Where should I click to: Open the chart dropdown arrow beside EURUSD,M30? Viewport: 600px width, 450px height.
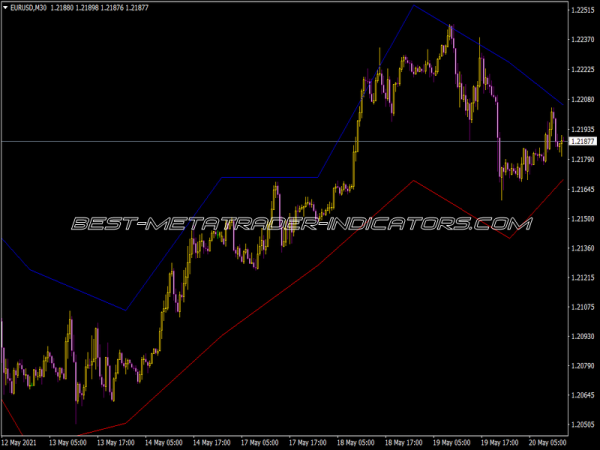6,8
